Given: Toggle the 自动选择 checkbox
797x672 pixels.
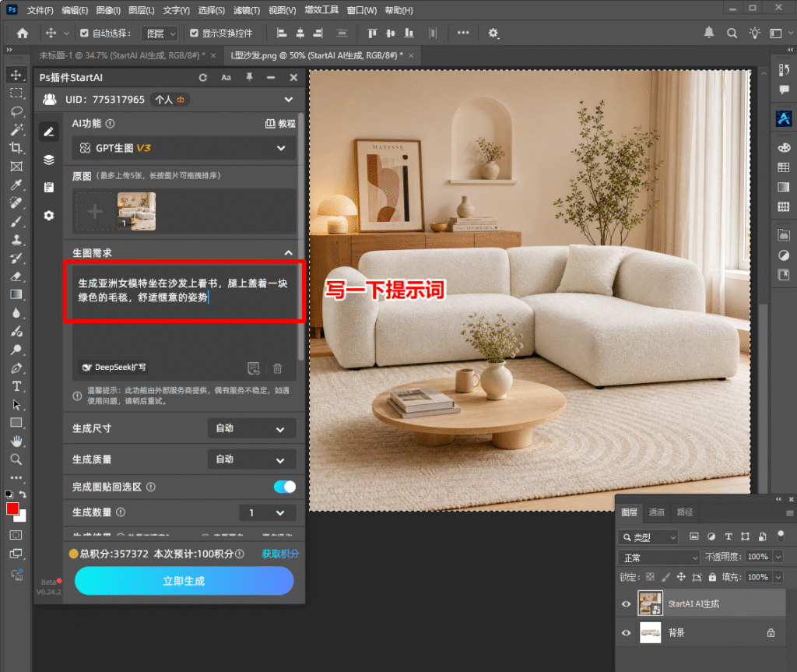Looking at the screenshot, I should pyautogui.click(x=84, y=33).
